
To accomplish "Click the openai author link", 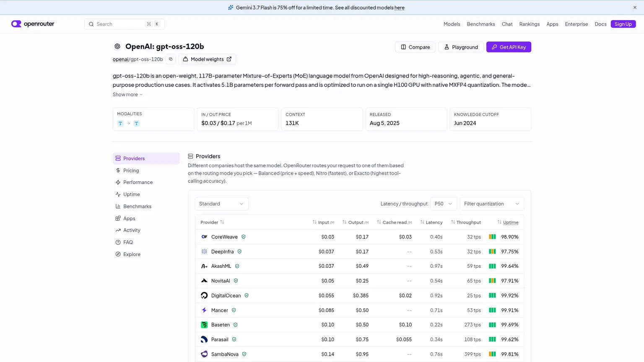I will point(120,59).
